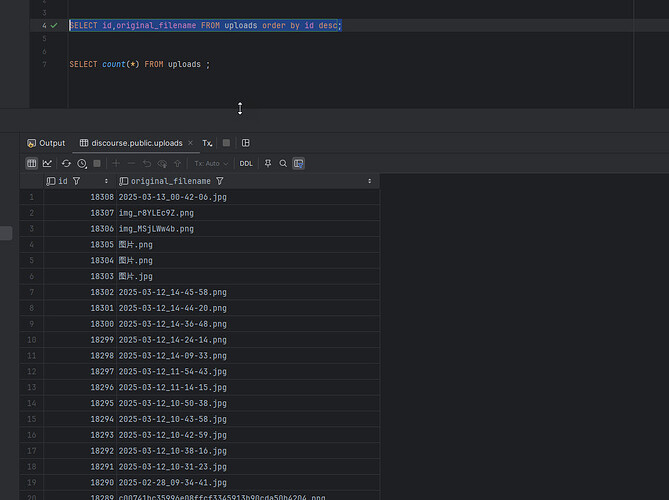
Task: Select cell with id 18307
Action: (x=80, y=213)
